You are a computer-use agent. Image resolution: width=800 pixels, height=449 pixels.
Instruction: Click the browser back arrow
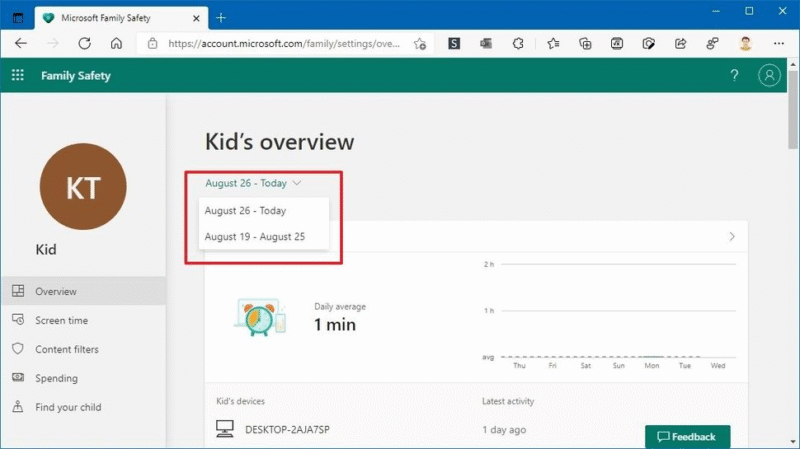21,44
